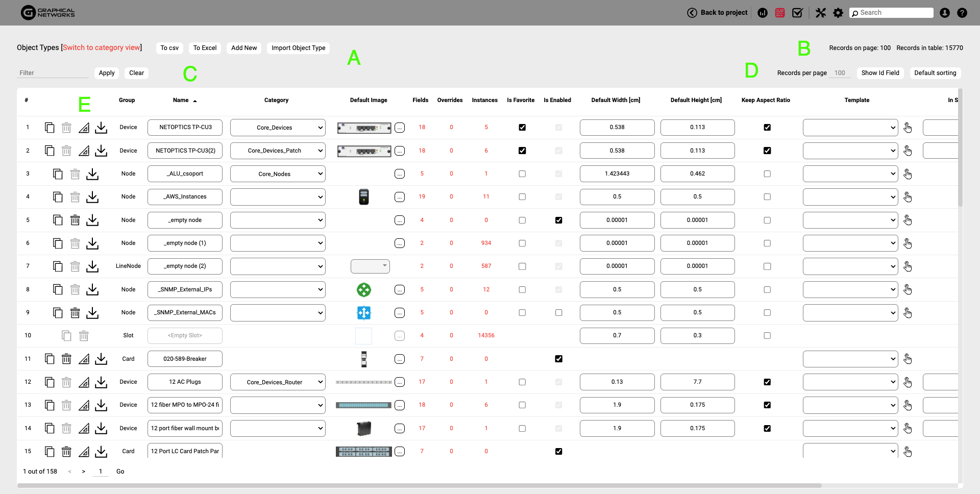Disable Is Enabled for _empty node row 5

point(558,220)
